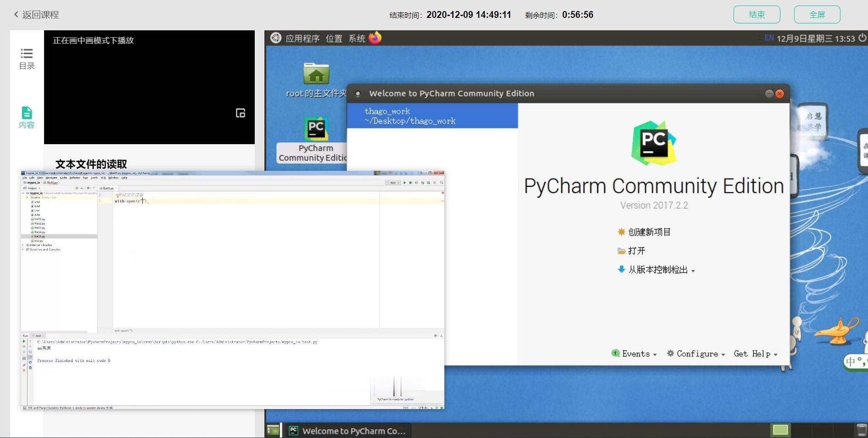Screen dimensions: 868x438
Task: Click the update link in PyCharm notification
Action: click(x=409, y=399)
